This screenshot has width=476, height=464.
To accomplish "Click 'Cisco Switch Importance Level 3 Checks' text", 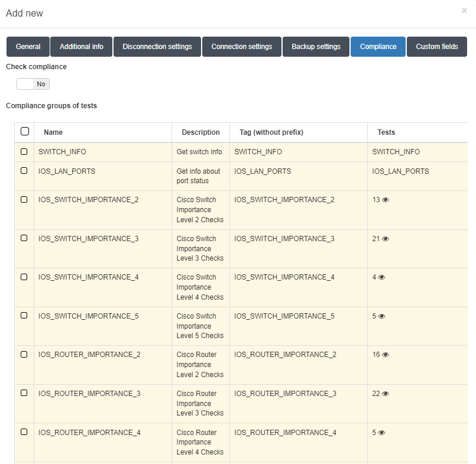I will (200, 248).
